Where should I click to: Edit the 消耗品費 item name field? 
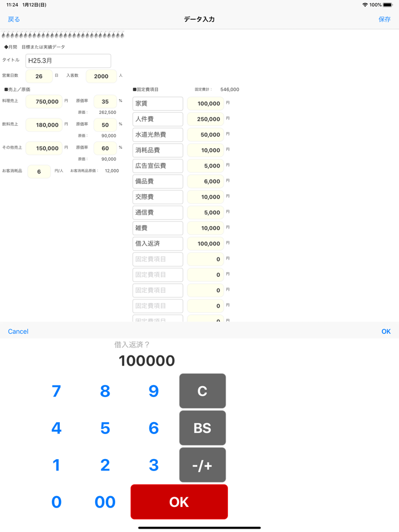[157, 150]
